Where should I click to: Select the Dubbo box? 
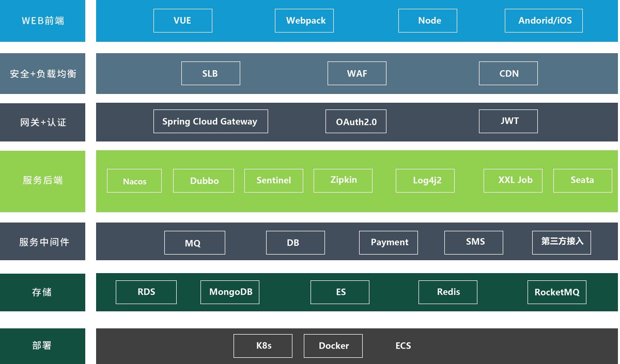[x=204, y=181]
